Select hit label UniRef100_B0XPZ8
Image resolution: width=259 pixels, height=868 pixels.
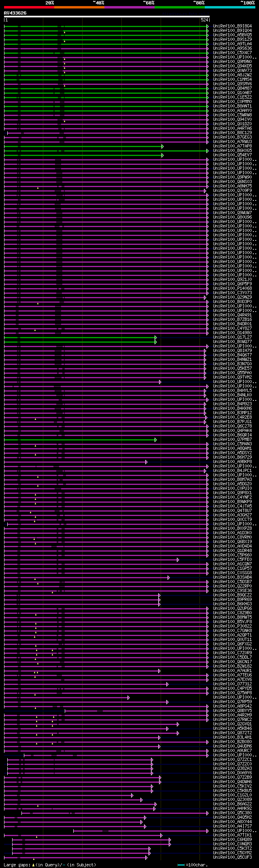pyautogui.click(x=232, y=528)
